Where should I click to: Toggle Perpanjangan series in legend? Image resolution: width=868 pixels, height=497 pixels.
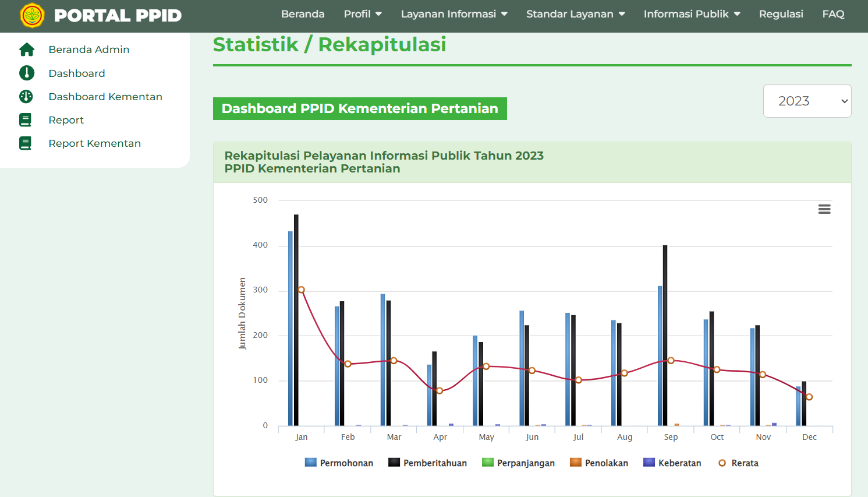pyautogui.click(x=518, y=463)
